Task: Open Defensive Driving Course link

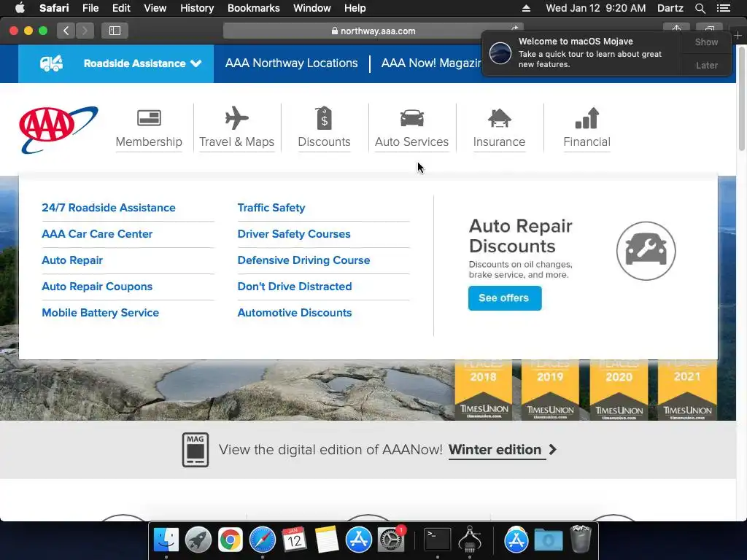Action: 303,260
